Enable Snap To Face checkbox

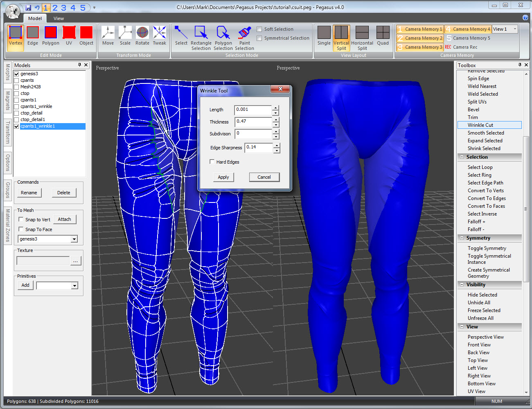[x=21, y=229]
